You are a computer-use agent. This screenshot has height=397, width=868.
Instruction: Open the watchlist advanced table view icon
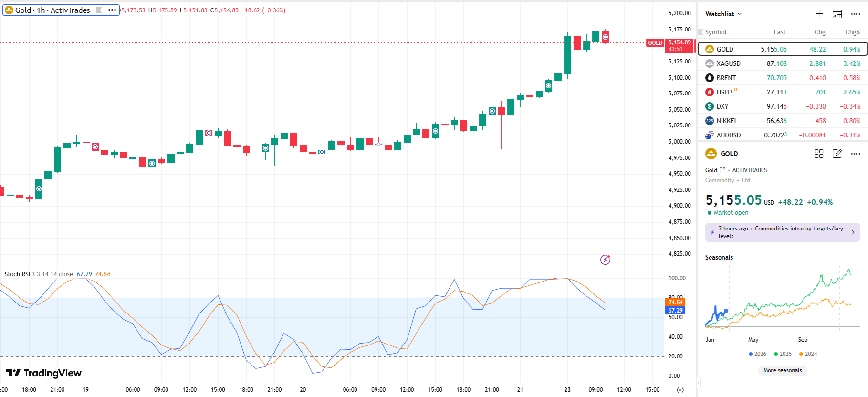(x=837, y=14)
